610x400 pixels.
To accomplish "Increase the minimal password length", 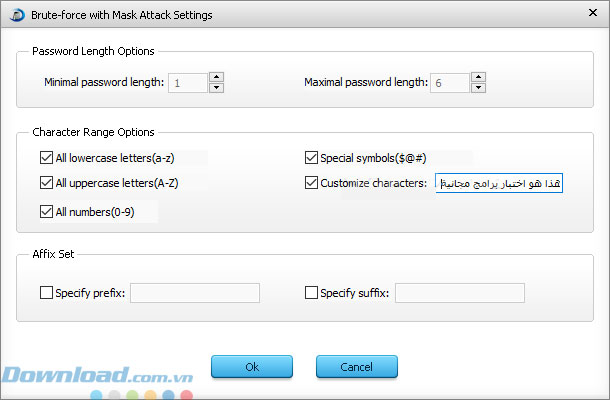I will [x=216, y=76].
